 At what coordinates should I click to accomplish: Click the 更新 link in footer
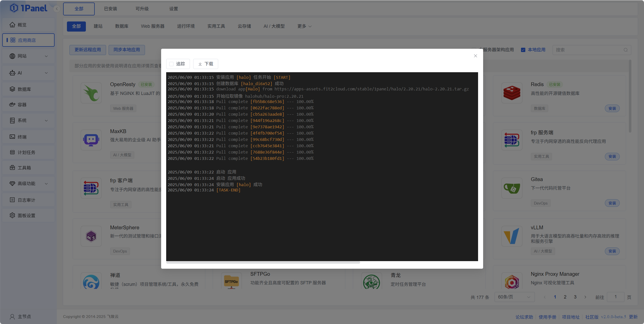[x=633, y=317]
